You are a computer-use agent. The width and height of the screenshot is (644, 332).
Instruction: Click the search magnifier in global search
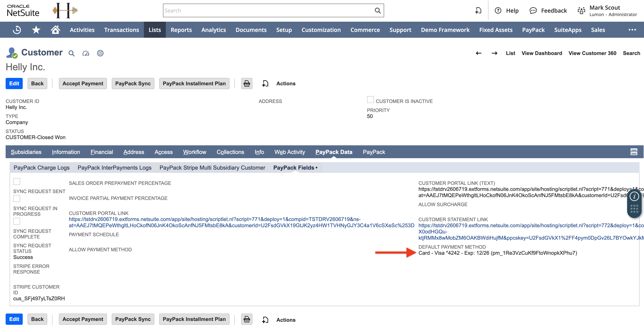point(377,10)
